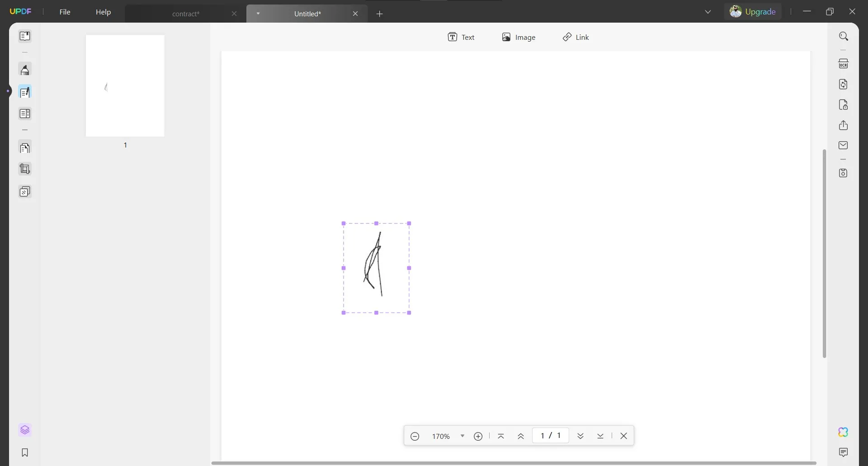Run the OCR recognition tool
Image resolution: width=868 pixels, height=466 pixels.
click(x=844, y=64)
